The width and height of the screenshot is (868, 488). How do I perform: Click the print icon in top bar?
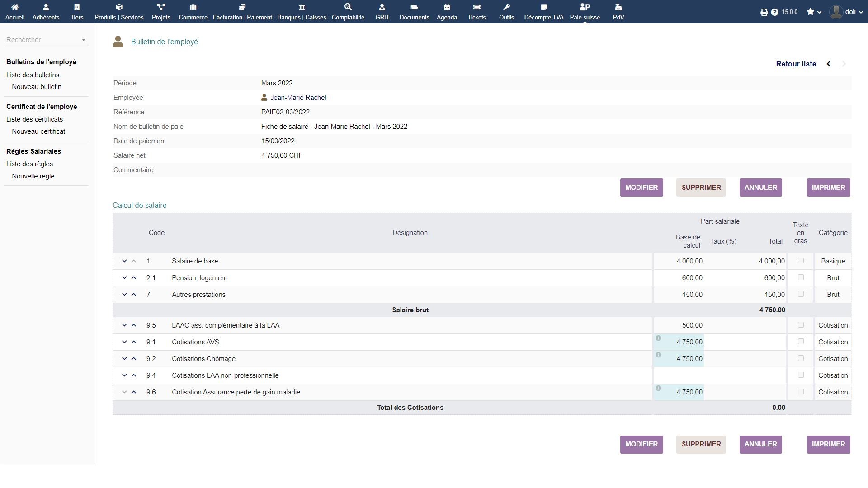pyautogui.click(x=764, y=12)
